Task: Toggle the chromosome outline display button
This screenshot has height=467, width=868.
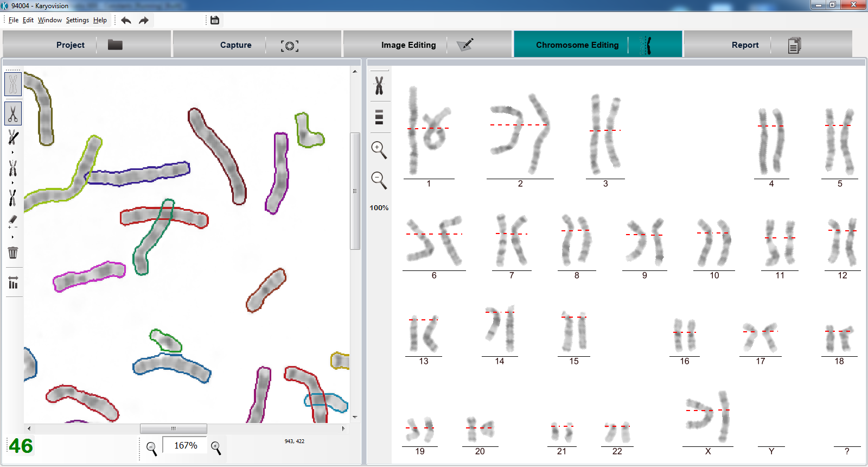Action: coord(13,84)
